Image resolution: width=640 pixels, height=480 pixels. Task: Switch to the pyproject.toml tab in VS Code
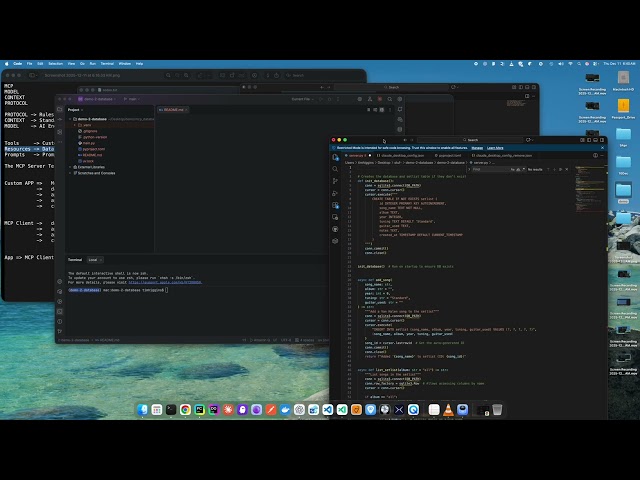coord(448,156)
